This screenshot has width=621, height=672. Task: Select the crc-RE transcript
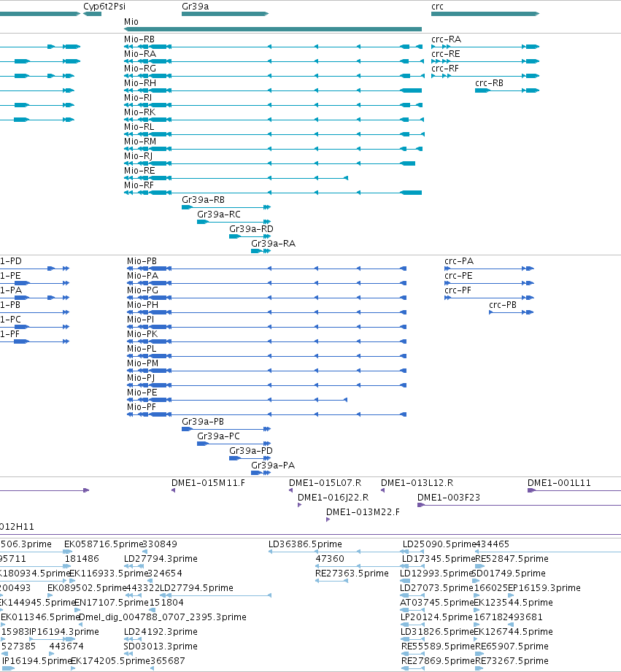pos(485,61)
